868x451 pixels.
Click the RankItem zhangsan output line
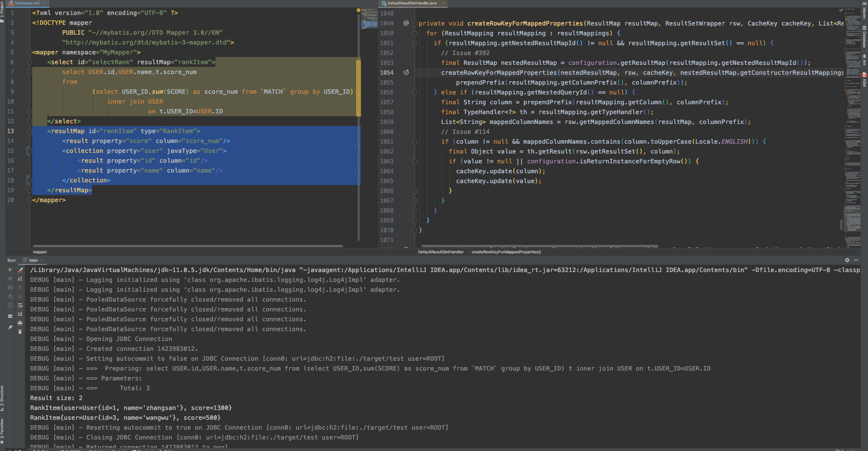131,408
